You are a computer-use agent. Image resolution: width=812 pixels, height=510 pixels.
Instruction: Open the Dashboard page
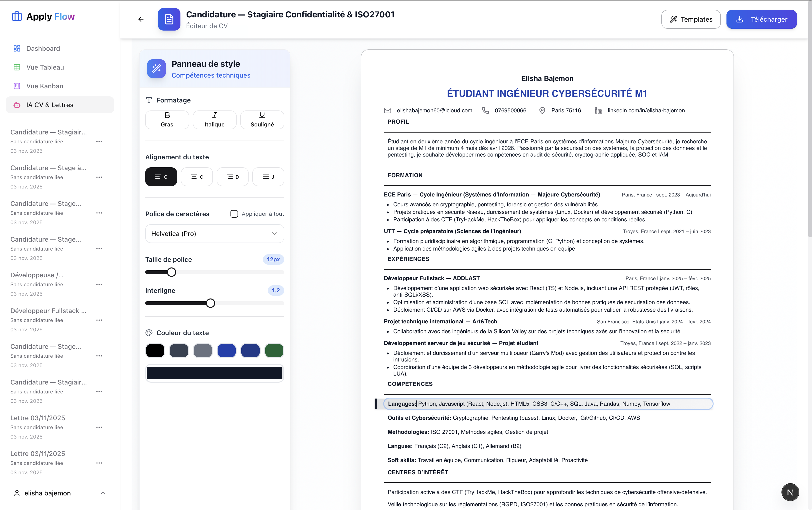(43, 49)
